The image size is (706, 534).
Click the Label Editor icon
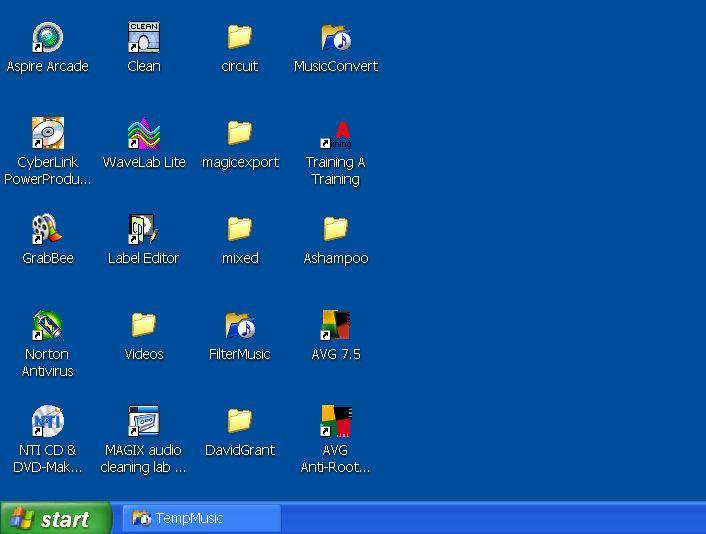(144, 230)
